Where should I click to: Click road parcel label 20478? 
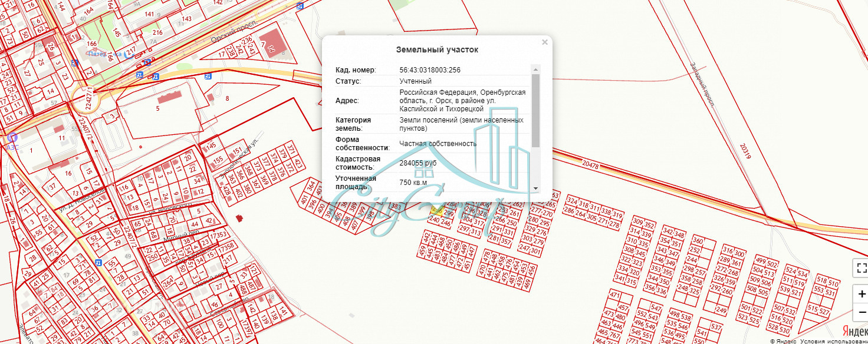coord(590,166)
